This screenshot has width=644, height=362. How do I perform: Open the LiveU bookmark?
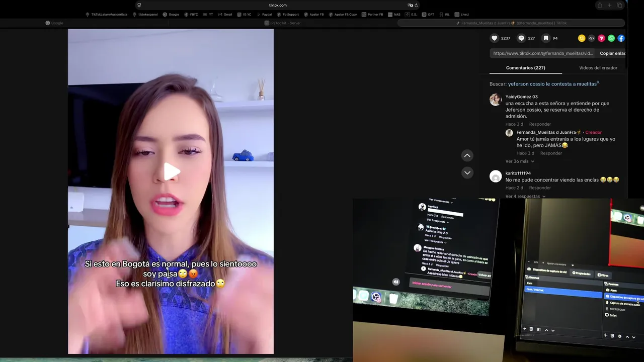point(462,15)
